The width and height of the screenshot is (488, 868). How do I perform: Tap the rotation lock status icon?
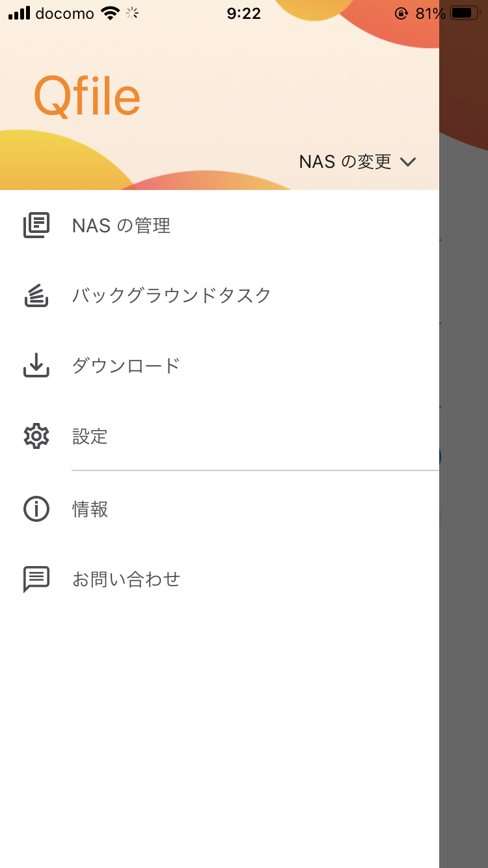click(401, 13)
